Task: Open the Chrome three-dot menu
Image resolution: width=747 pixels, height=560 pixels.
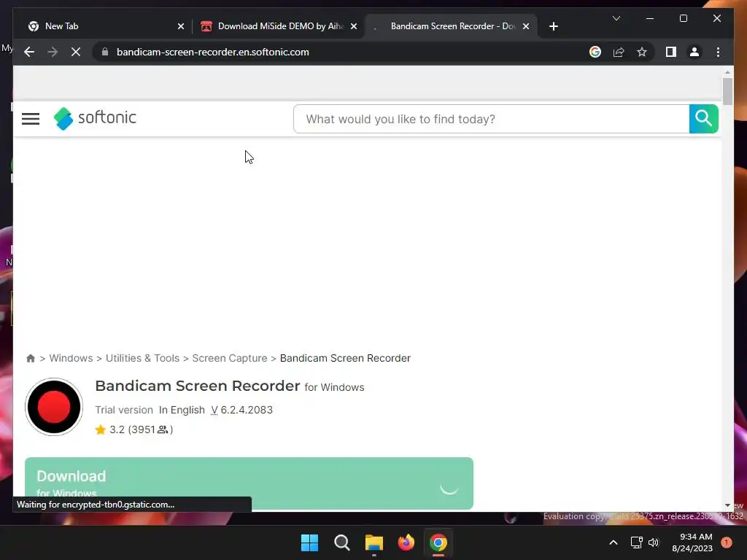Action: point(718,52)
